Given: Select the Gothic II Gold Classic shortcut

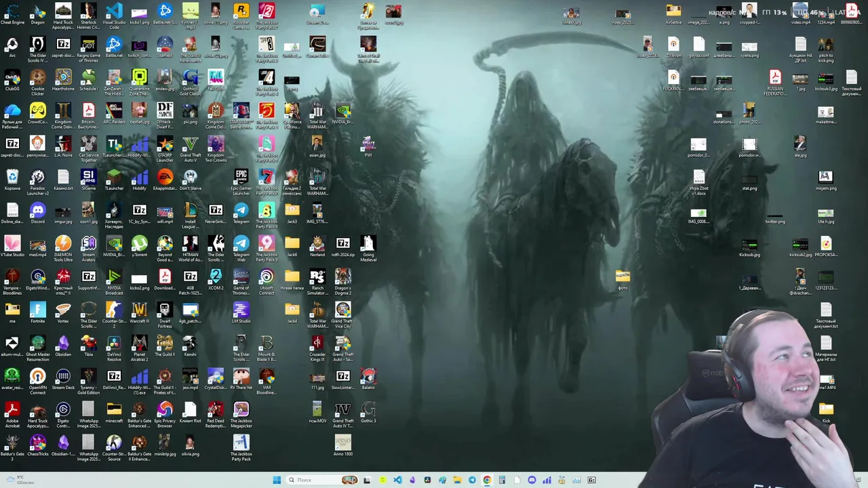Looking at the screenshot, I should click(x=190, y=82).
